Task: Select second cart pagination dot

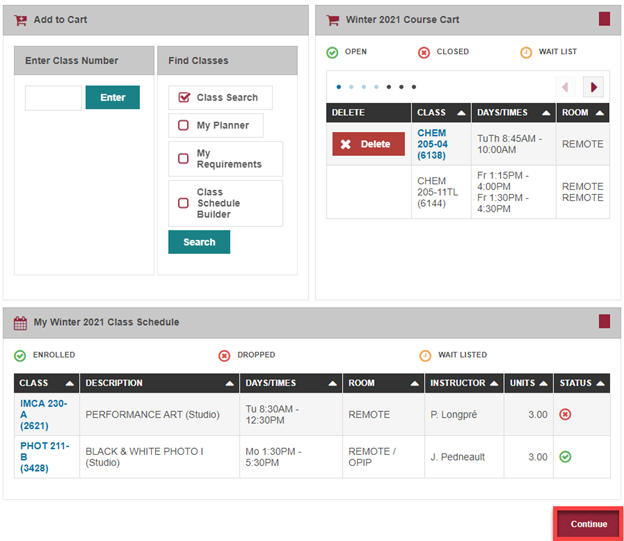Action: point(351,87)
